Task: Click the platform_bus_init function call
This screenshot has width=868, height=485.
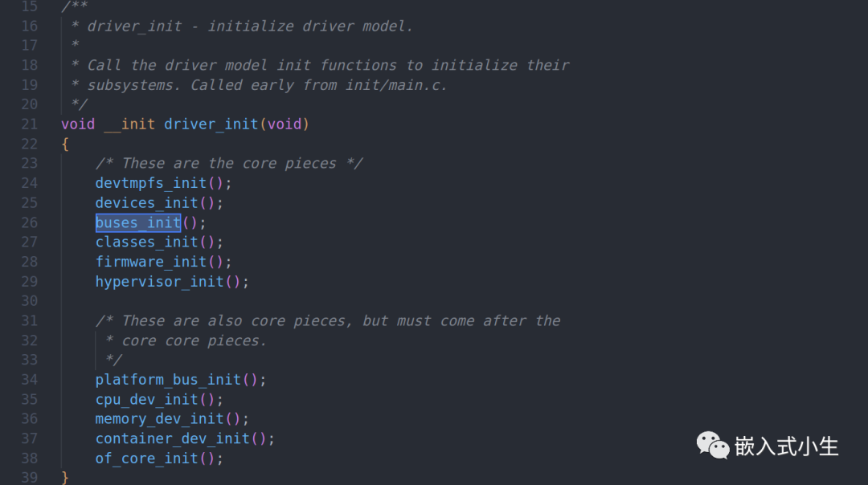Action: point(168,380)
